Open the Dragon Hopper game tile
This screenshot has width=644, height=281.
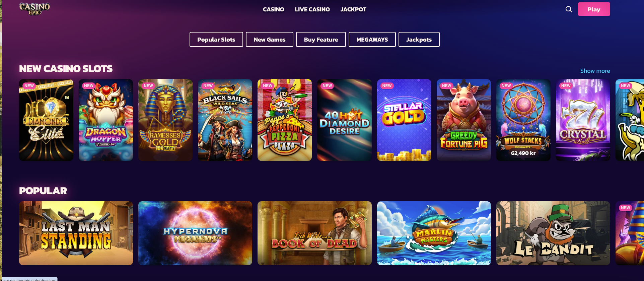click(x=106, y=120)
